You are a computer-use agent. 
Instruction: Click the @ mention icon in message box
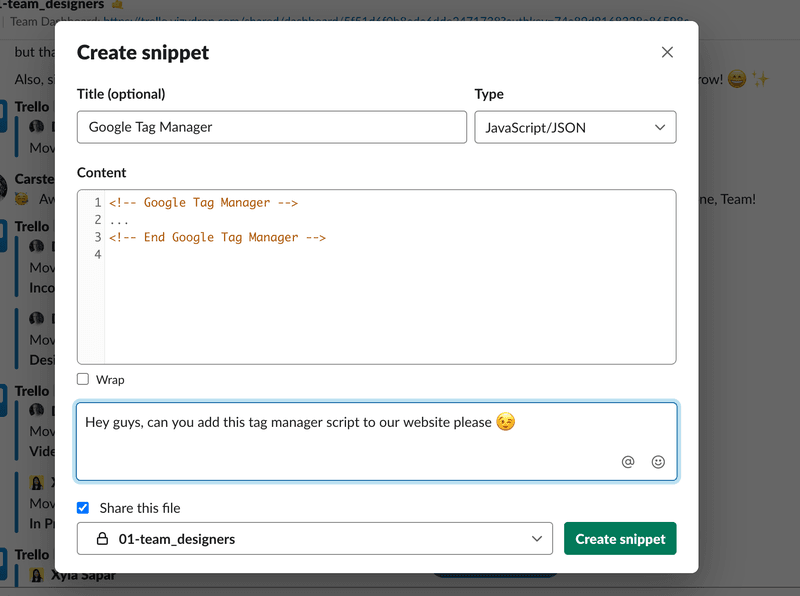(x=628, y=462)
